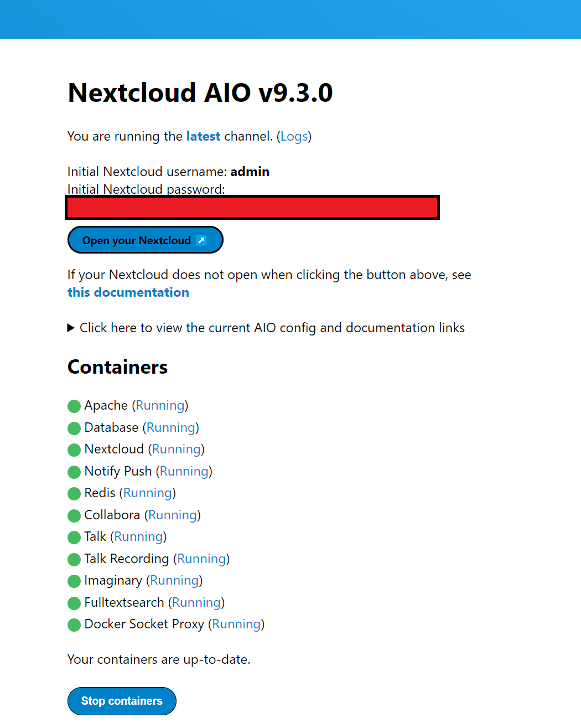
Task: Click the green status dot beside Talk Recording
Action: [74, 560]
